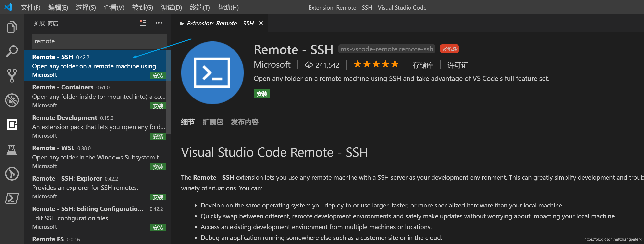The width and height of the screenshot is (644, 244).
Task: Click the 扩展: 商店 panel title
Action: 46,23
